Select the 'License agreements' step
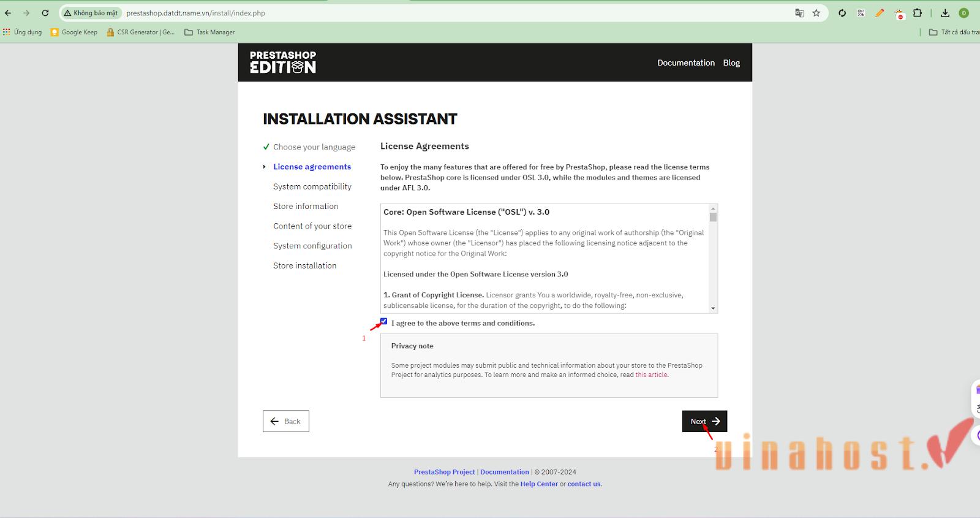This screenshot has height=518, width=980. 312,167
